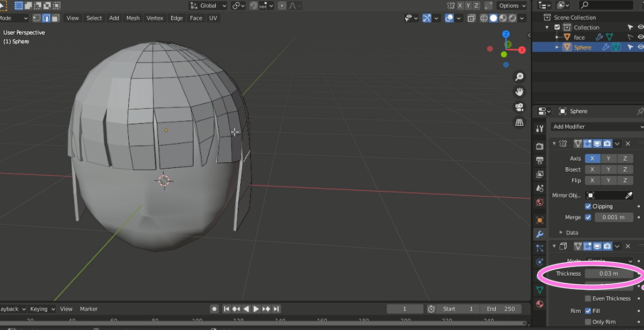Switch to rendered shading
The width and height of the screenshot is (644, 330).
[x=513, y=18]
